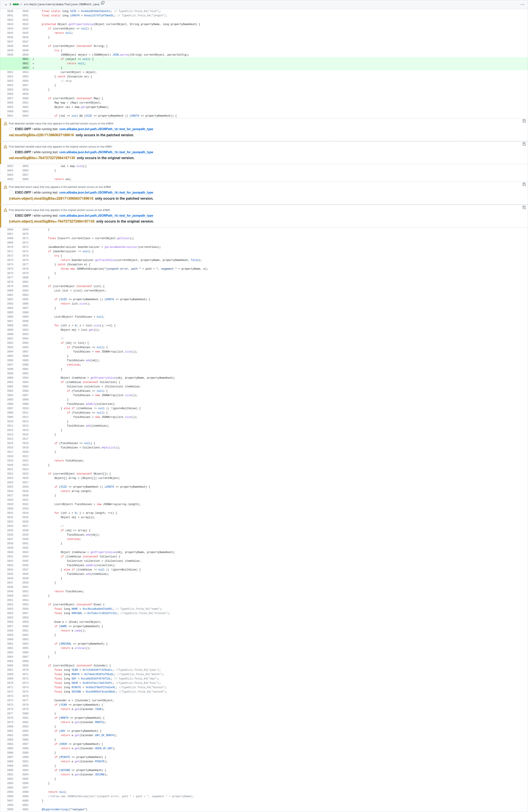This screenshot has height=812, width=528.
Task: Click the feedback icon on line #3861 annotation
Action: [x=524, y=144]
